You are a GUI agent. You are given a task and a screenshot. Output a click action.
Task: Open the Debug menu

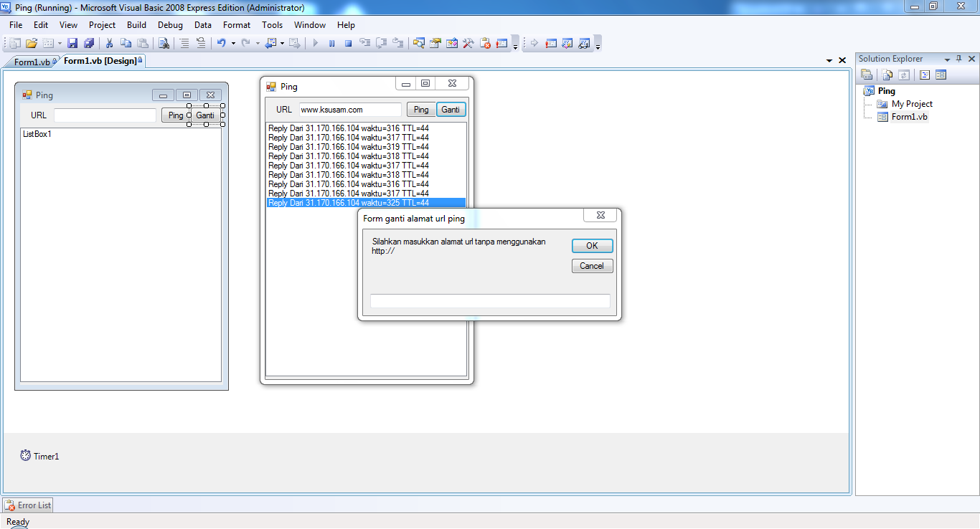[x=170, y=25]
